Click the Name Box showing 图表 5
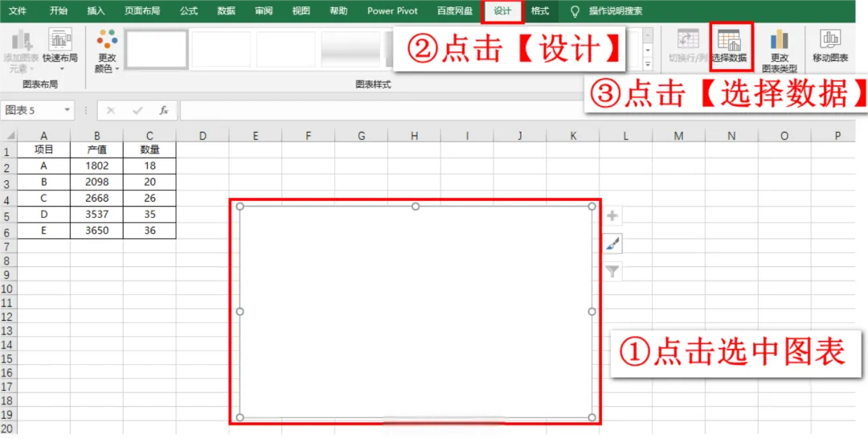Image resolution: width=868 pixels, height=439 pixels. tap(31, 110)
